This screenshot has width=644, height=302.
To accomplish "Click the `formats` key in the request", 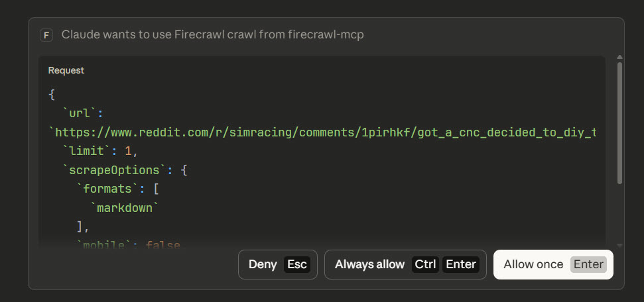I will (x=111, y=189).
